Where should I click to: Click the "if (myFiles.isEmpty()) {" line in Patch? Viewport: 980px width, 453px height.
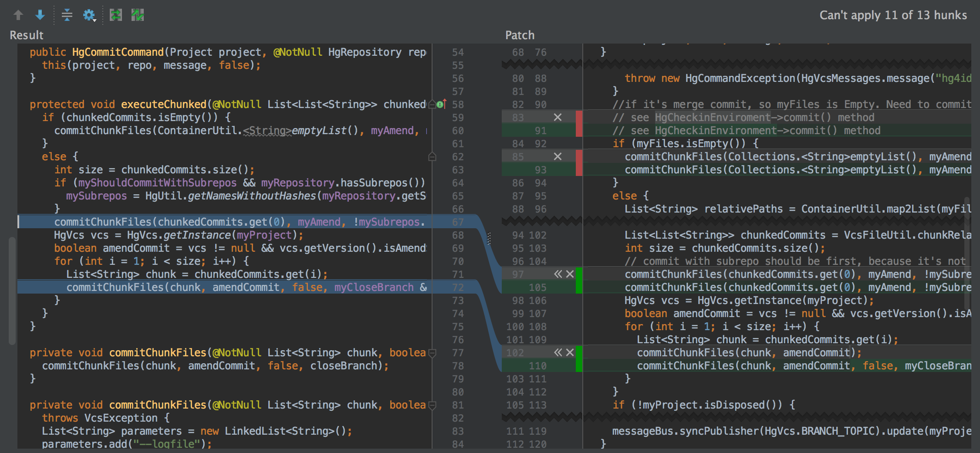tap(686, 144)
